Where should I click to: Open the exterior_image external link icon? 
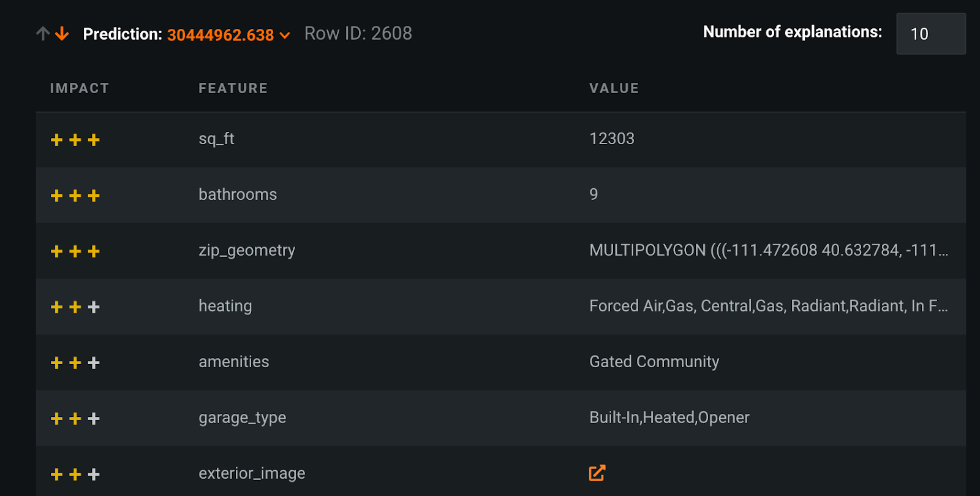(597, 473)
